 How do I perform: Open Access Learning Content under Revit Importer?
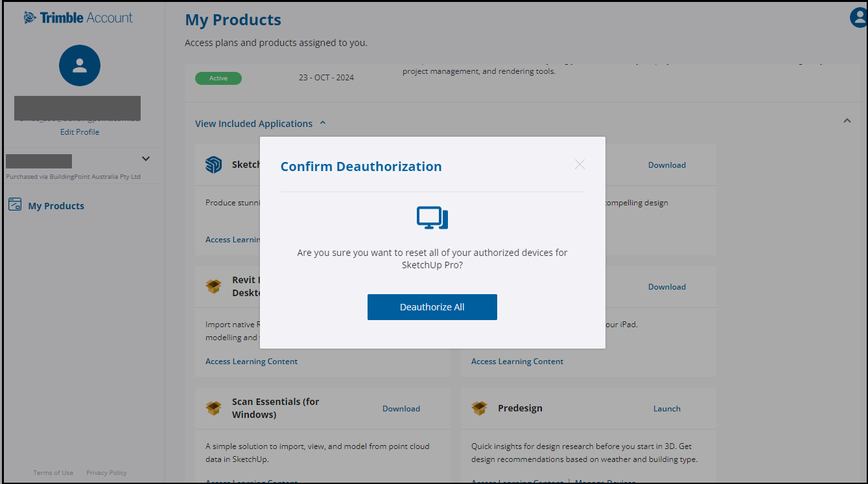click(x=252, y=362)
